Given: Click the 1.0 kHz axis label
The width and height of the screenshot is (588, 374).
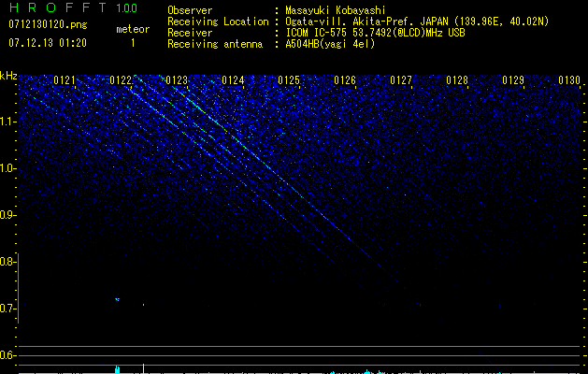Looking at the screenshot, I should [x=7, y=168].
